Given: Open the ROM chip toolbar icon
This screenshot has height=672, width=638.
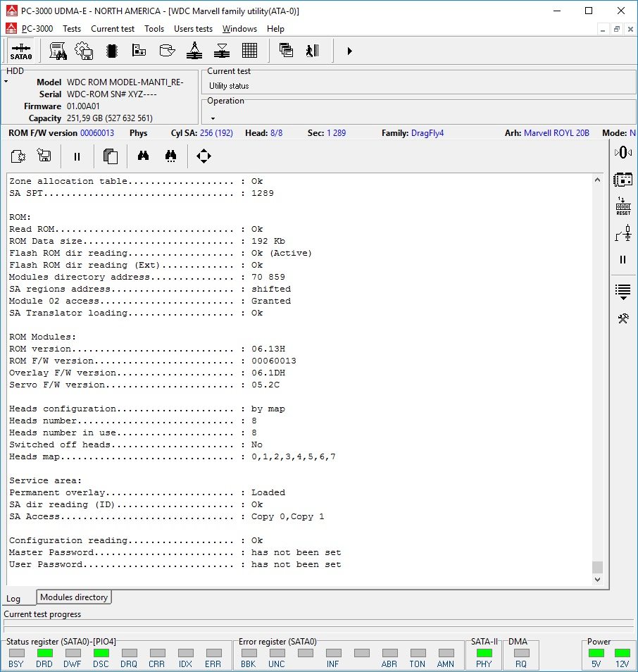Looking at the screenshot, I should pos(112,51).
